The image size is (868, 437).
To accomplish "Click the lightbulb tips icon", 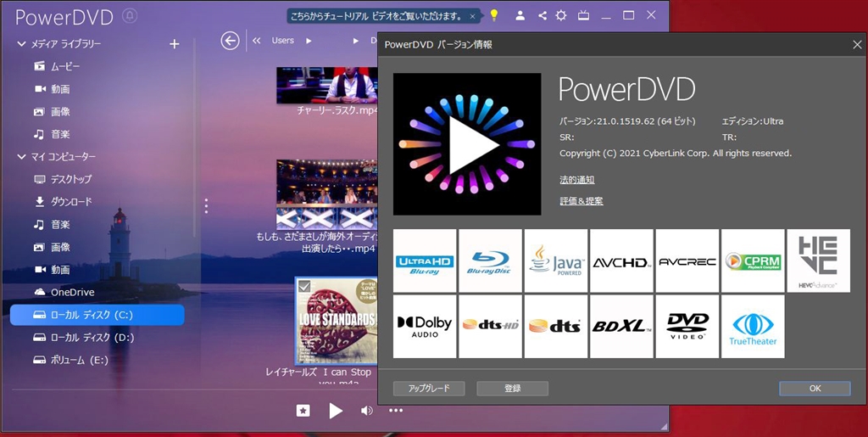I will (494, 15).
